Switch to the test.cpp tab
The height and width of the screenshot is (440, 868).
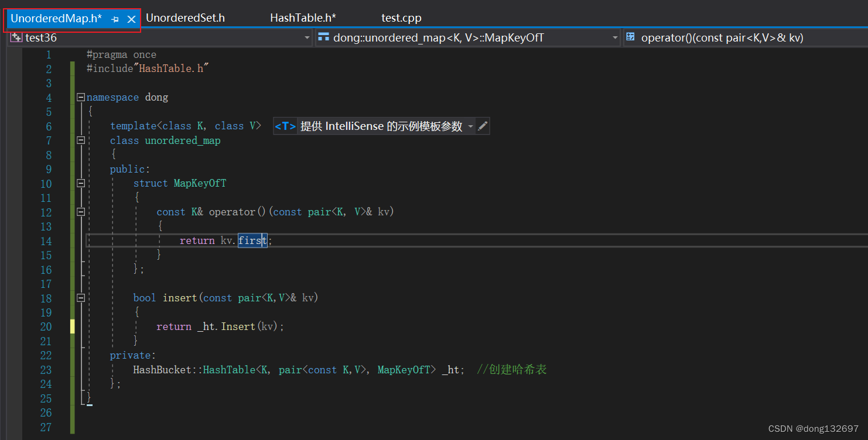point(401,18)
